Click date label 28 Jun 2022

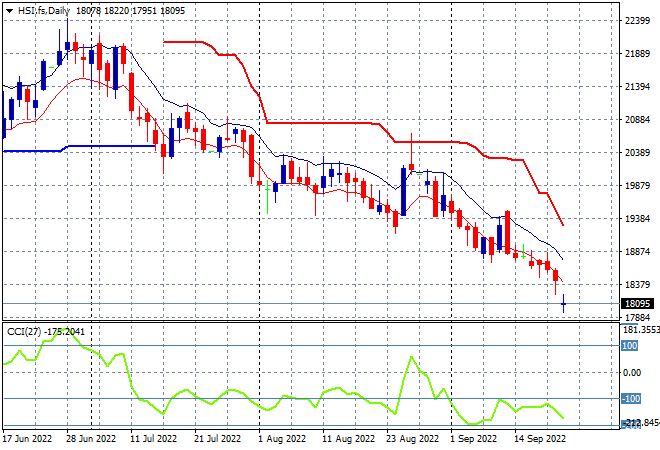(91, 439)
